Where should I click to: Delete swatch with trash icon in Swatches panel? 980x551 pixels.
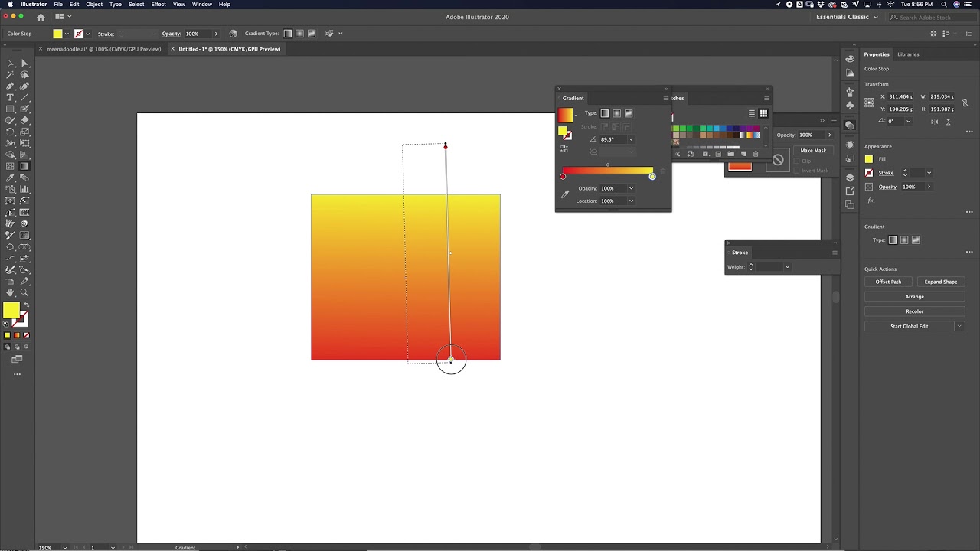(756, 154)
